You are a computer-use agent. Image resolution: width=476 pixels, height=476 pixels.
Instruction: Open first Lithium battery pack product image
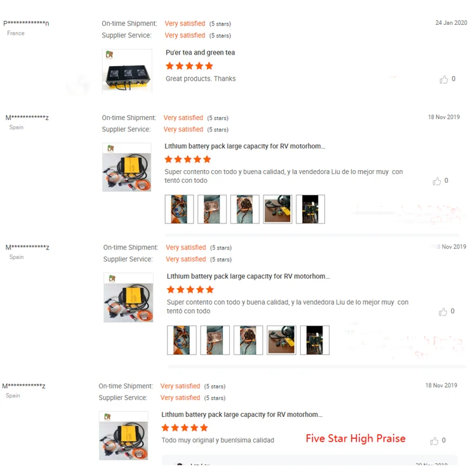point(127,168)
